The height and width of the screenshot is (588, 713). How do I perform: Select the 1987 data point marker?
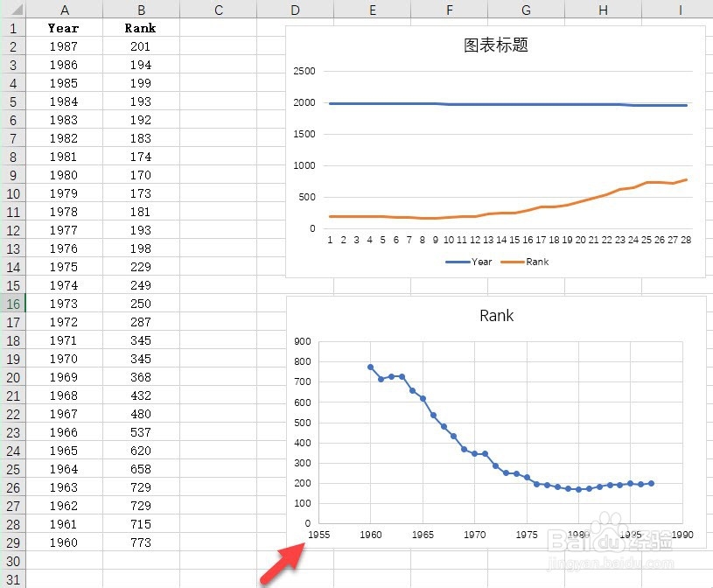tap(651, 483)
